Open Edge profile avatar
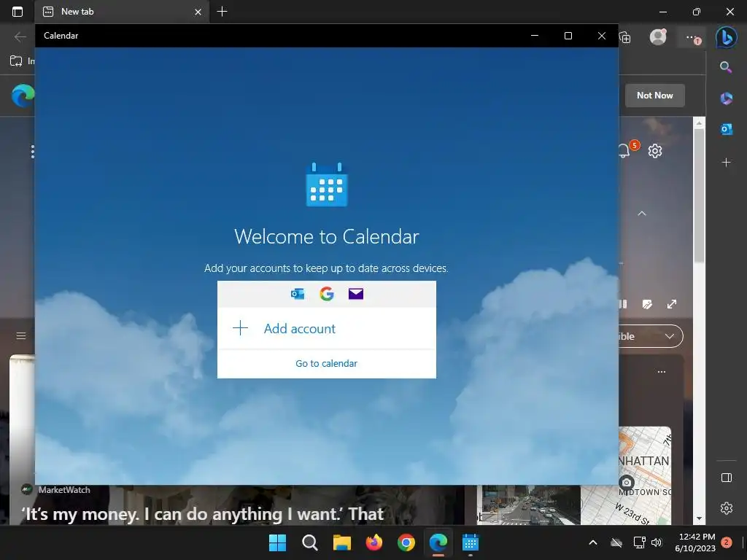 (x=659, y=37)
